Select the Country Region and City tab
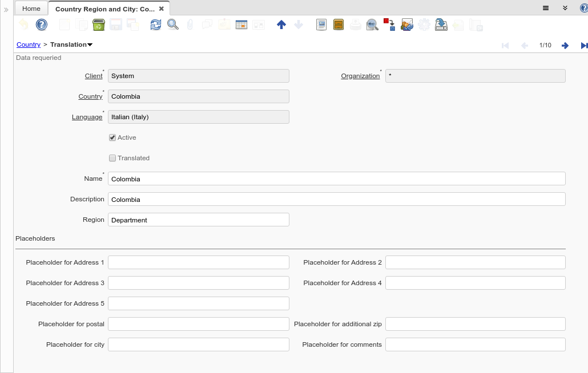The image size is (588, 373). point(104,9)
